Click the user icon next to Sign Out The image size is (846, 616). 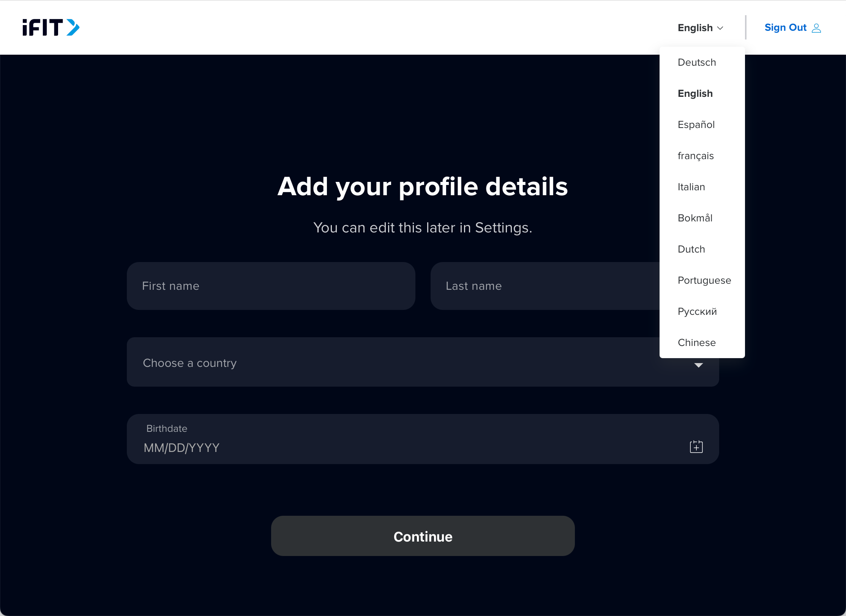tap(816, 27)
